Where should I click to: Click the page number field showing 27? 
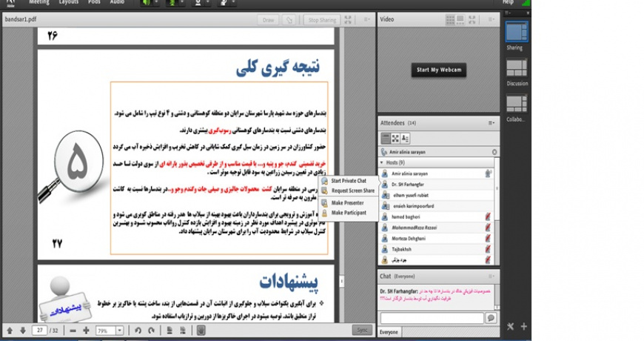39,331
